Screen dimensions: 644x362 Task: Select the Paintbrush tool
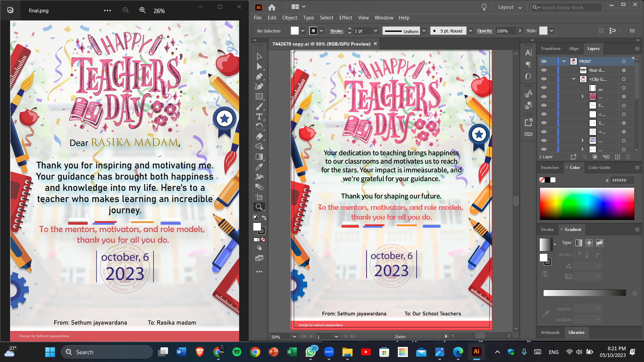point(259,107)
